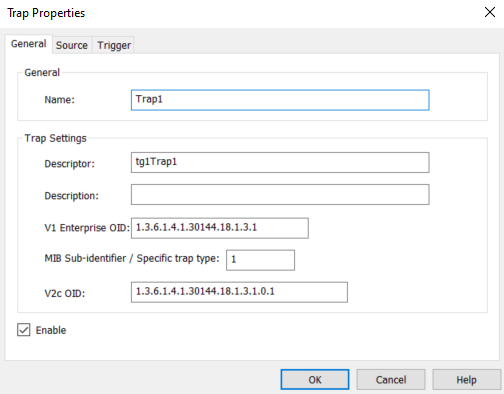
Task: Click the Descriptor: label
Action: [x=70, y=164]
